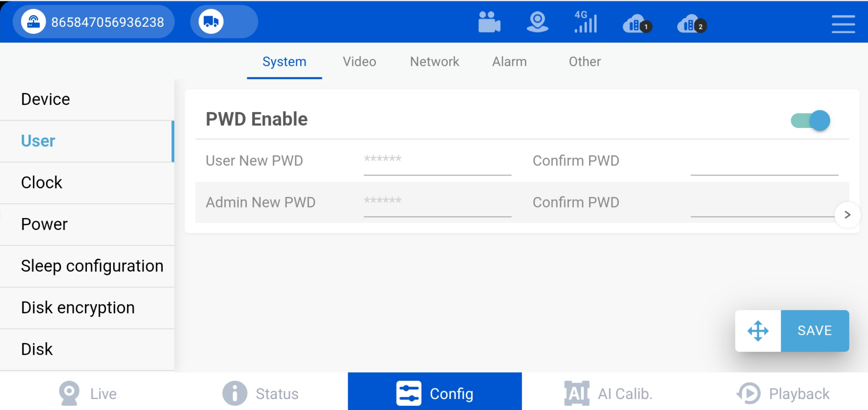Screen dimensions: 868x410
Task: Open the Network tab
Action: click(x=434, y=62)
